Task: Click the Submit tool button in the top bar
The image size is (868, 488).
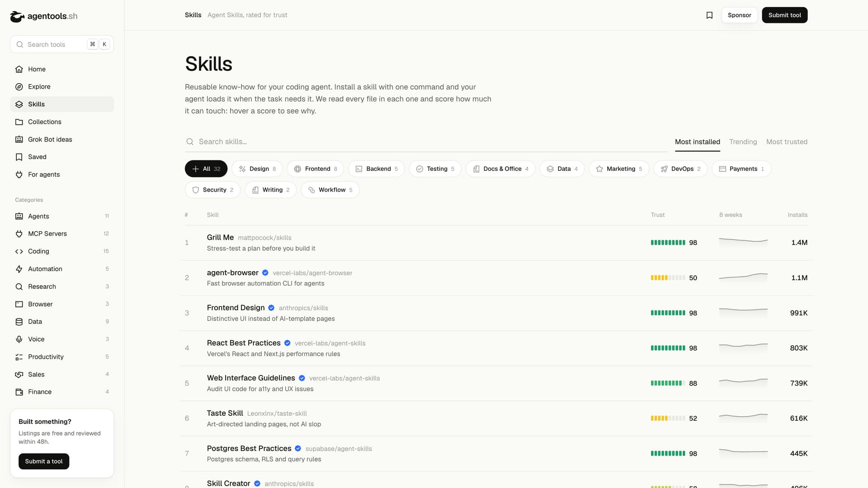Action: click(x=784, y=15)
